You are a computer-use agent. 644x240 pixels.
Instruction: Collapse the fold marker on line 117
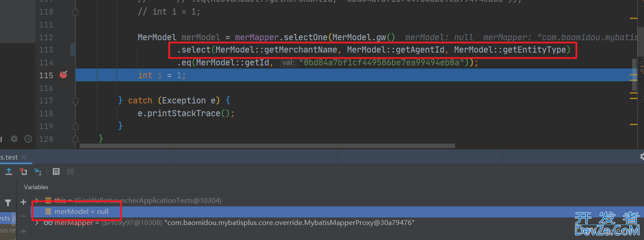tap(75, 101)
